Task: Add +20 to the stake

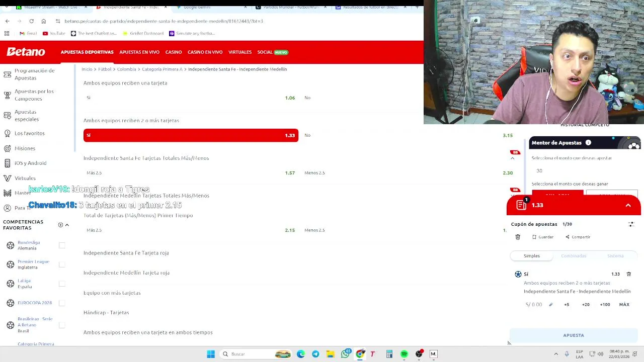Action: coord(586,304)
